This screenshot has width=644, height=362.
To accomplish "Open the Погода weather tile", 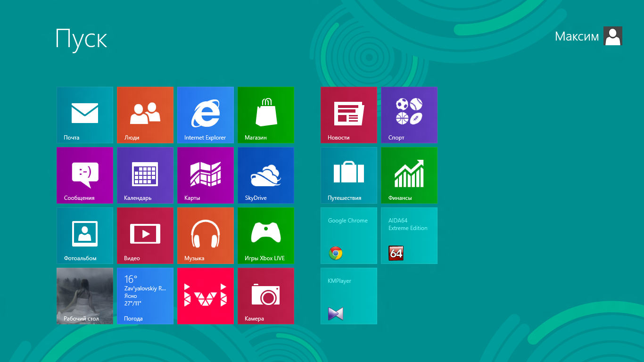I will (145, 296).
